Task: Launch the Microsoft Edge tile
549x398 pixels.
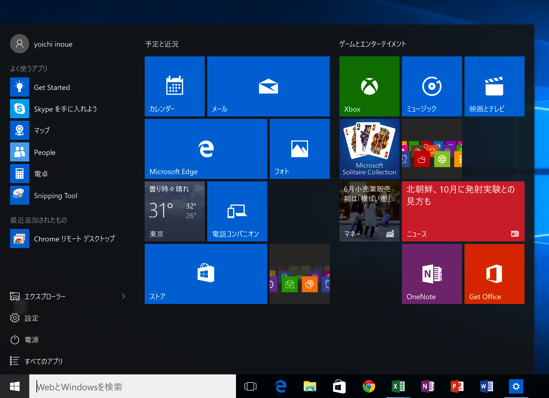Action: click(x=206, y=149)
